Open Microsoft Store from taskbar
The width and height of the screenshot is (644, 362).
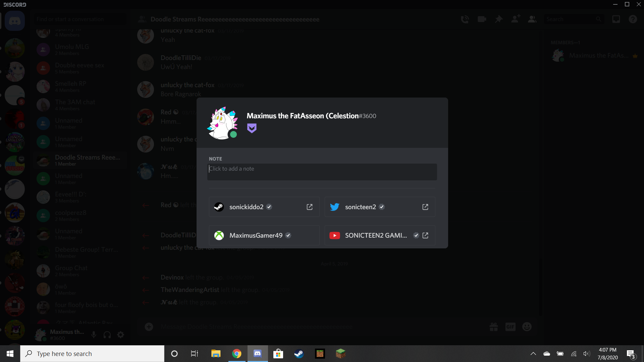coord(278,354)
